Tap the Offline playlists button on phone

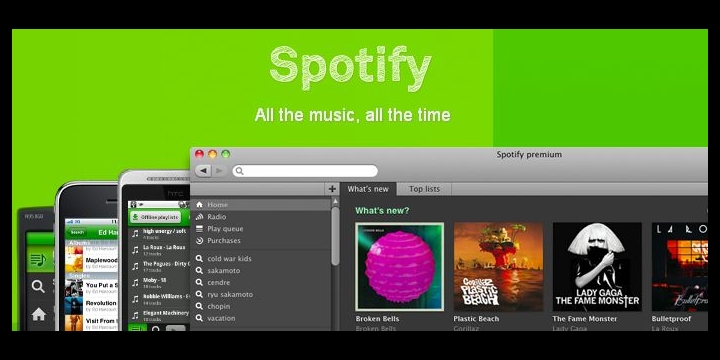click(155, 217)
